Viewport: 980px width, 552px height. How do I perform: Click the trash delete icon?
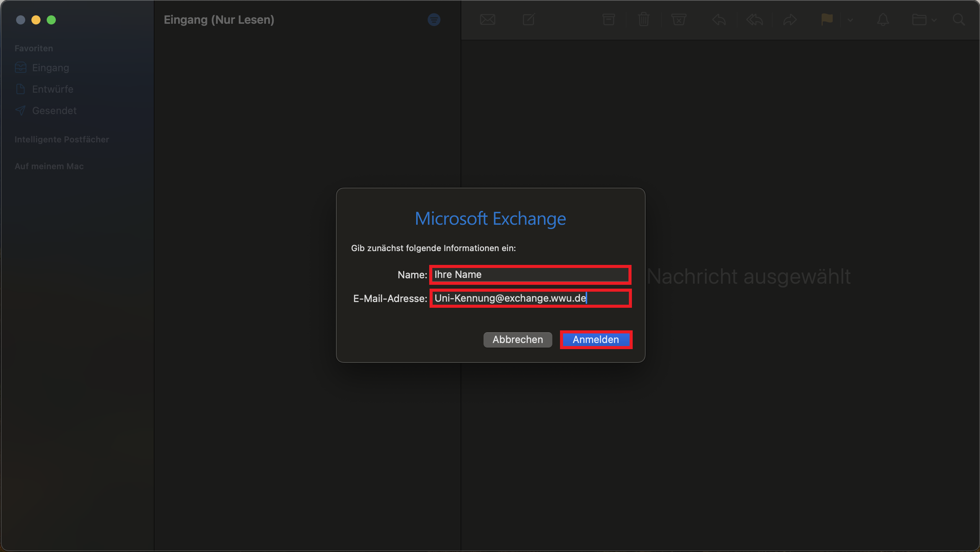coord(644,20)
